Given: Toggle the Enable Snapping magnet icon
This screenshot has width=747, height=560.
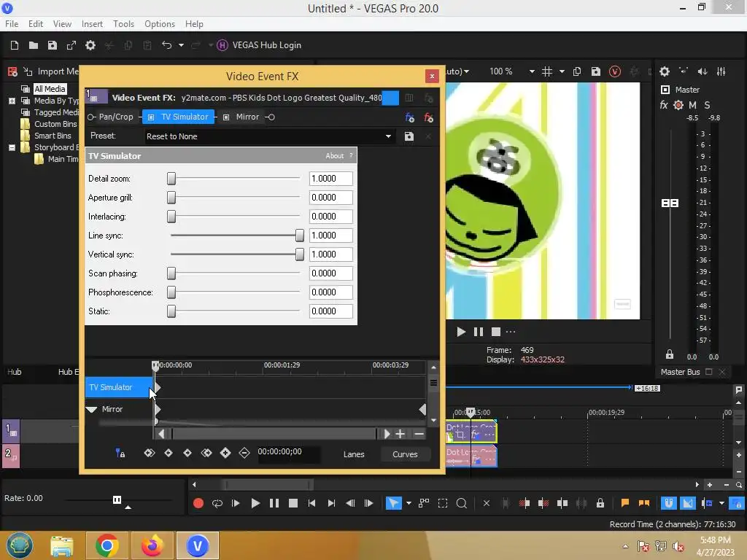Looking at the screenshot, I should pos(668,503).
